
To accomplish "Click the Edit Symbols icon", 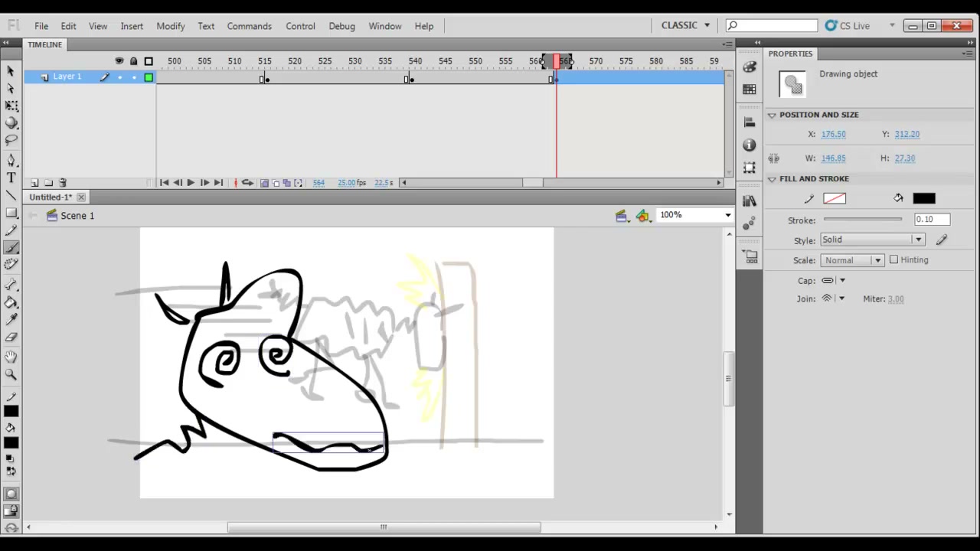I will 643,216.
